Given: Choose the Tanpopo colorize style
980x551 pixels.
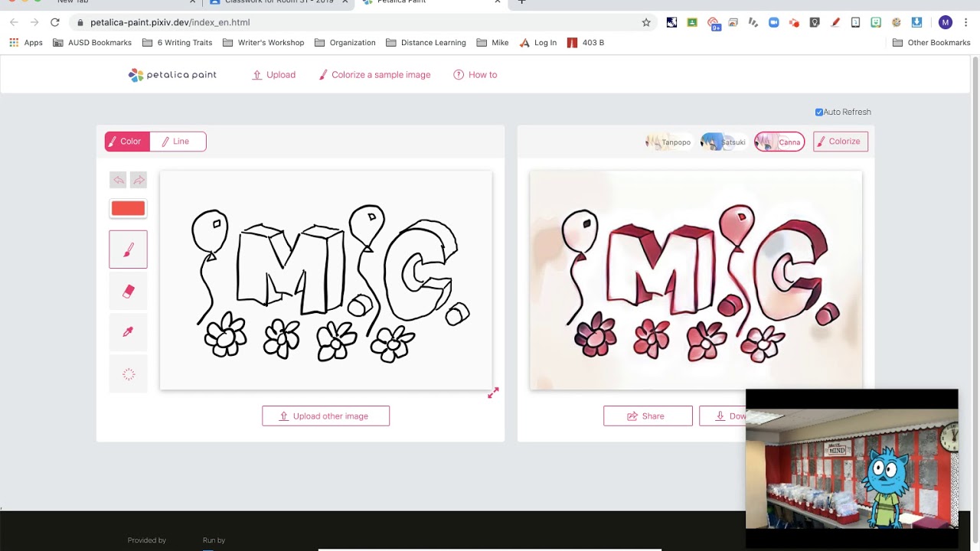Looking at the screenshot, I should (668, 142).
